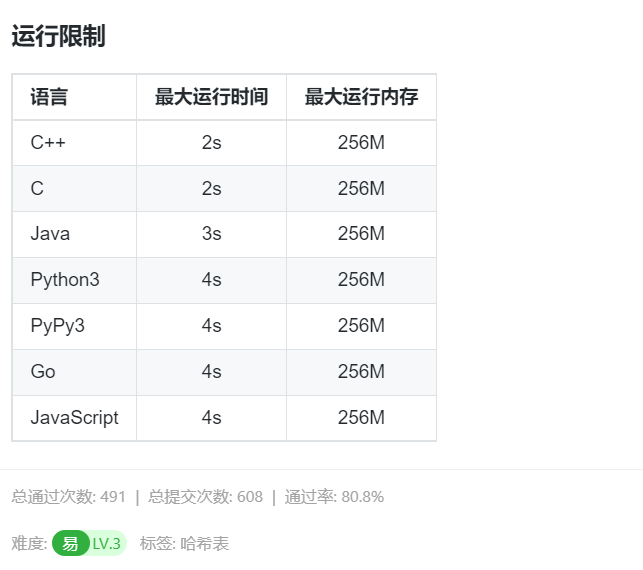Click the 3s time limit for Java
Image resolution: width=643 pixels, height=570 pixels.
point(211,234)
